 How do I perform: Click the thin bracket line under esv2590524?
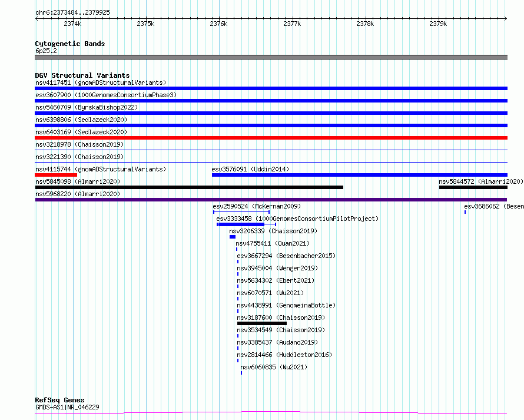241,212
